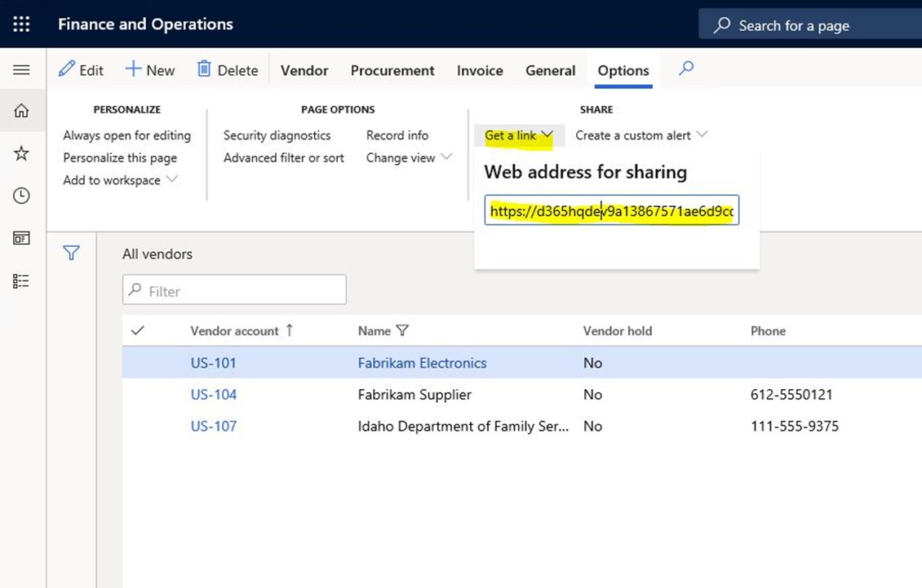Click the Search for a page box

[808, 25]
